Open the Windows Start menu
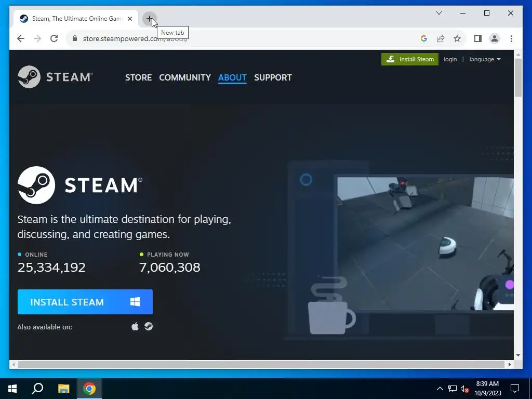The image size is (532, 399). pyautogui.click(x=12, y=389)
